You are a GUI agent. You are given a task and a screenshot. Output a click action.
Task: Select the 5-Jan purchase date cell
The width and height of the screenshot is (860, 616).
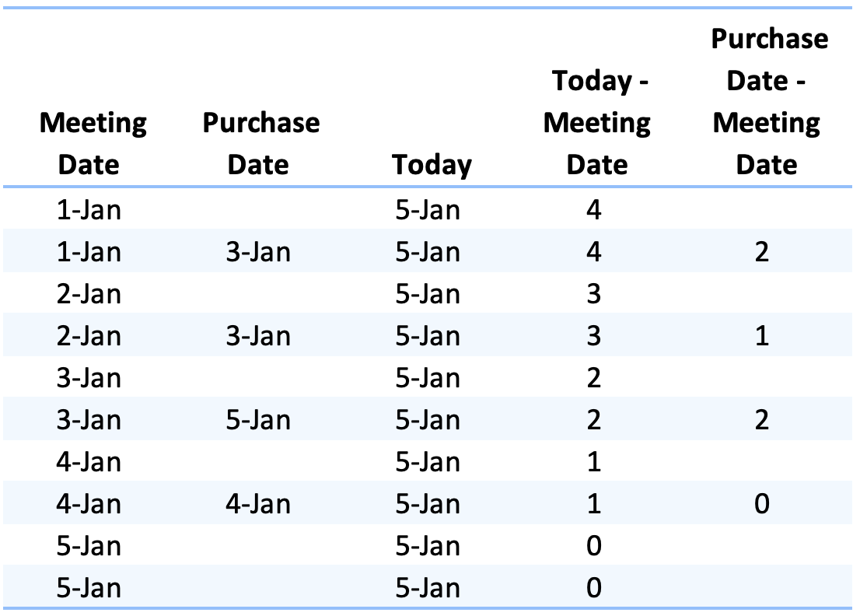(x=258, y=420)
